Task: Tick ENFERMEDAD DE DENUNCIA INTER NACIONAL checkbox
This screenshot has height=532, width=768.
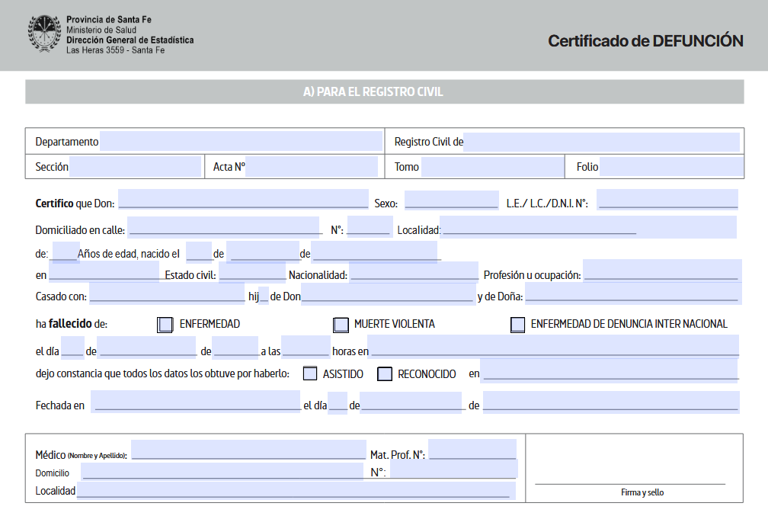Action: click(x=518, y=325)
